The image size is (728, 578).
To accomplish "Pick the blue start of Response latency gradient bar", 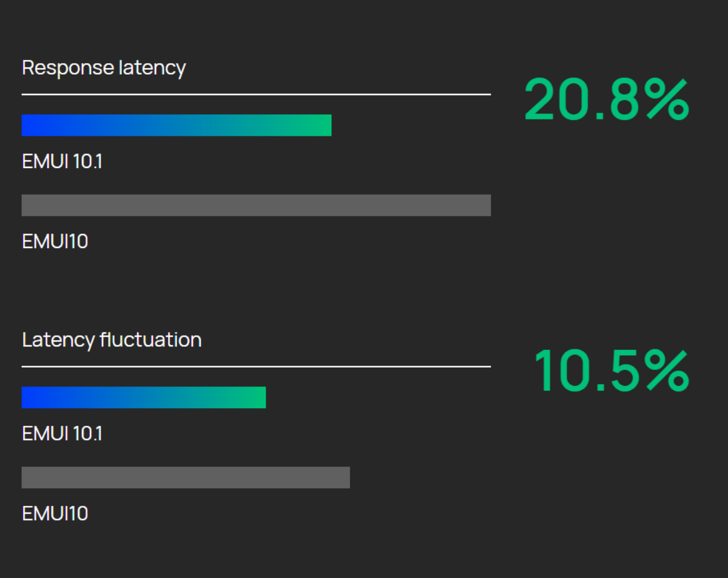I will coord(28,126).
